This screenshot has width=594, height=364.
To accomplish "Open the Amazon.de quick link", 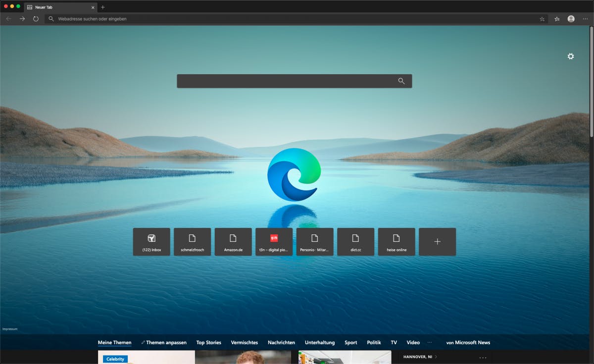I will 233,242.
